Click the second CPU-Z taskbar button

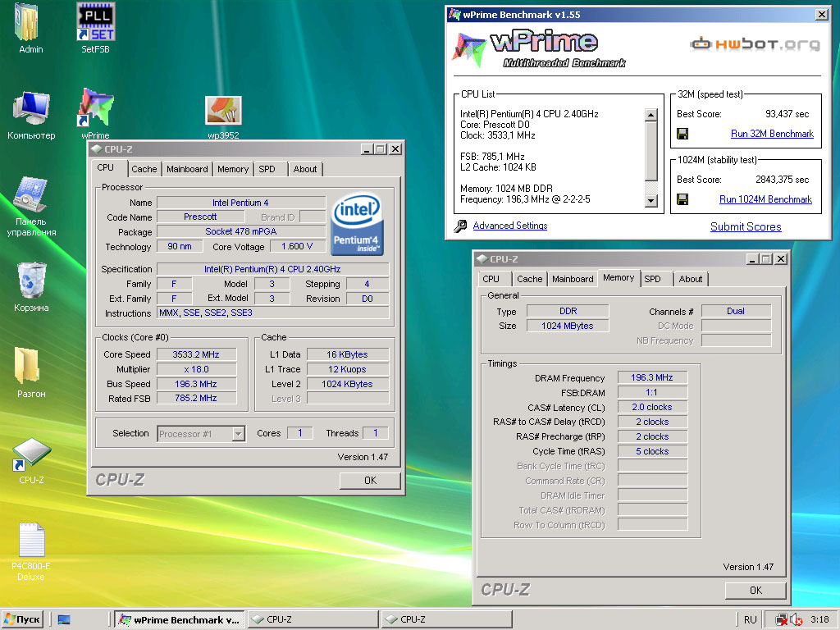coord(447,620)
